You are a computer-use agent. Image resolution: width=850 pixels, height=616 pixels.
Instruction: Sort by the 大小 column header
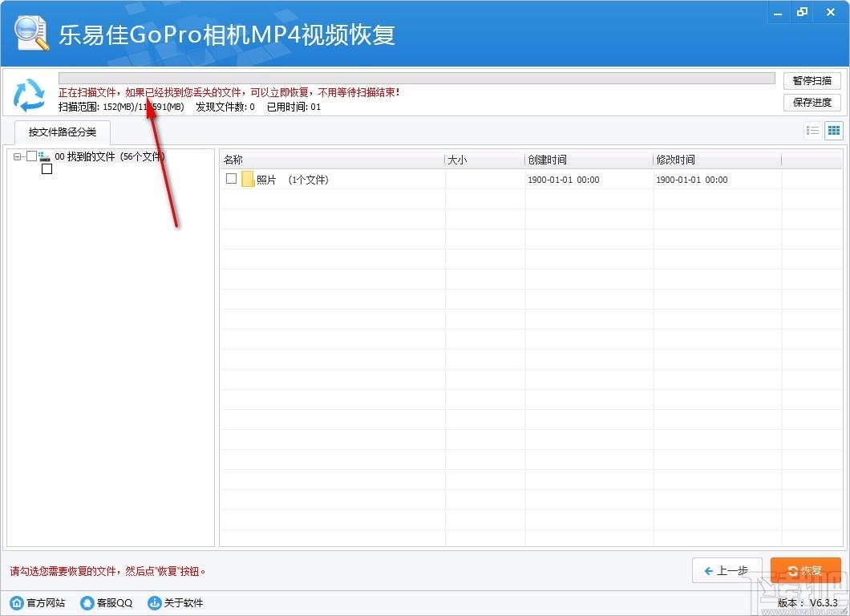484,160
